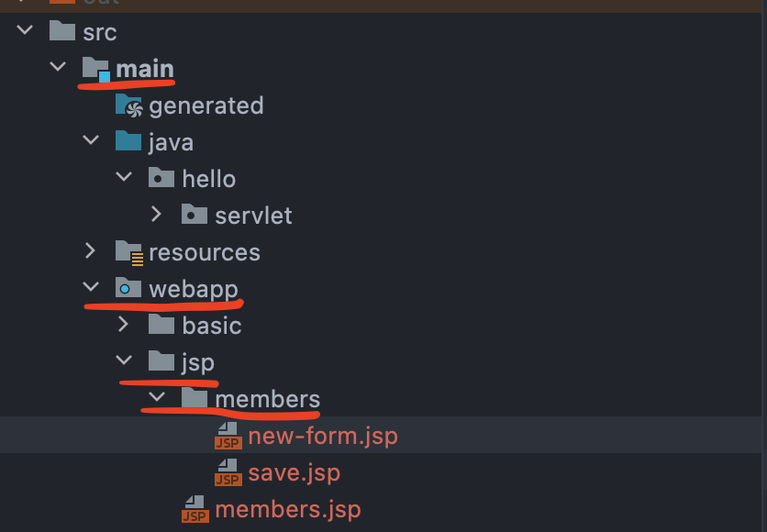Select the members.jsp file
Image resolution: width=767 pixels, height=532 pixels.
[x=287, y=509]
